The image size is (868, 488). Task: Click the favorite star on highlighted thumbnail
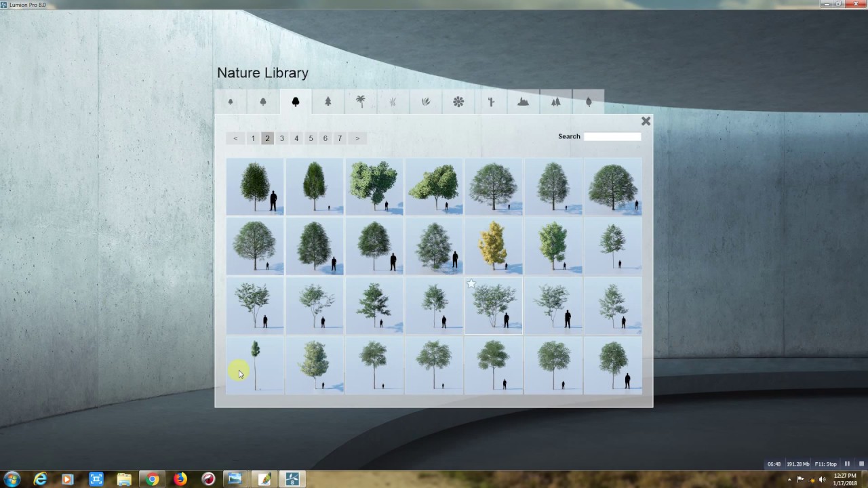471,284
